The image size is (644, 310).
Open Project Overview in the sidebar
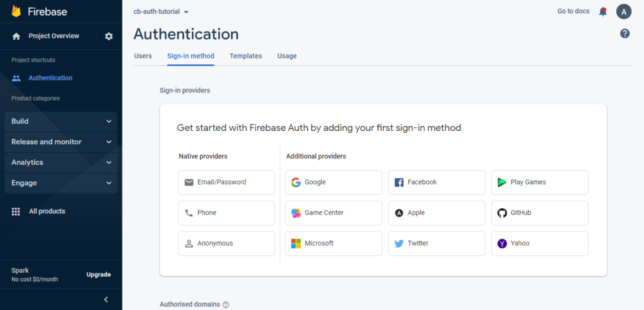[54, 36]
